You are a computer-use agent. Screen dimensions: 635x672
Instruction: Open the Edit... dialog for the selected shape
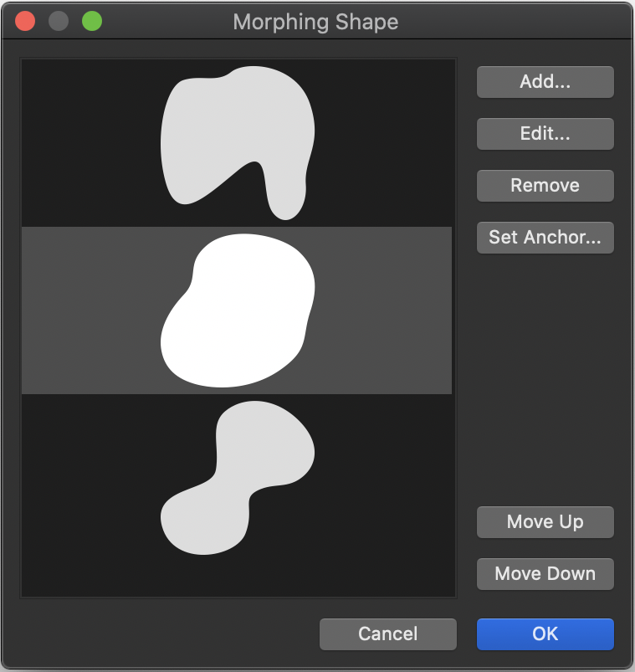coord(545,134)
